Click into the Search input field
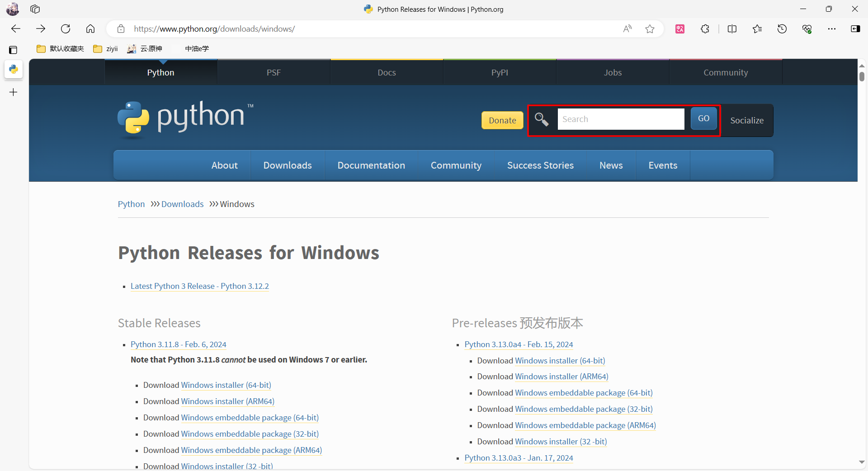This screenshot has width=868, height=471. 621,119
